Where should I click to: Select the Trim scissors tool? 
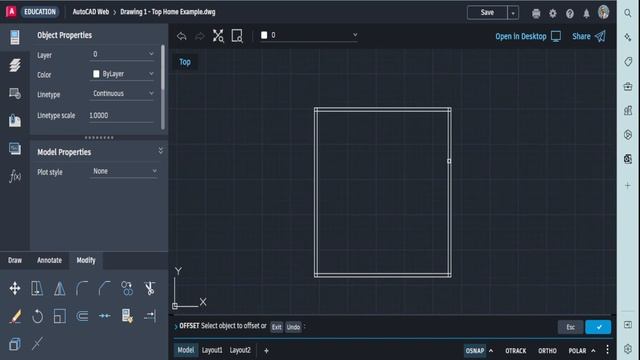150,289
